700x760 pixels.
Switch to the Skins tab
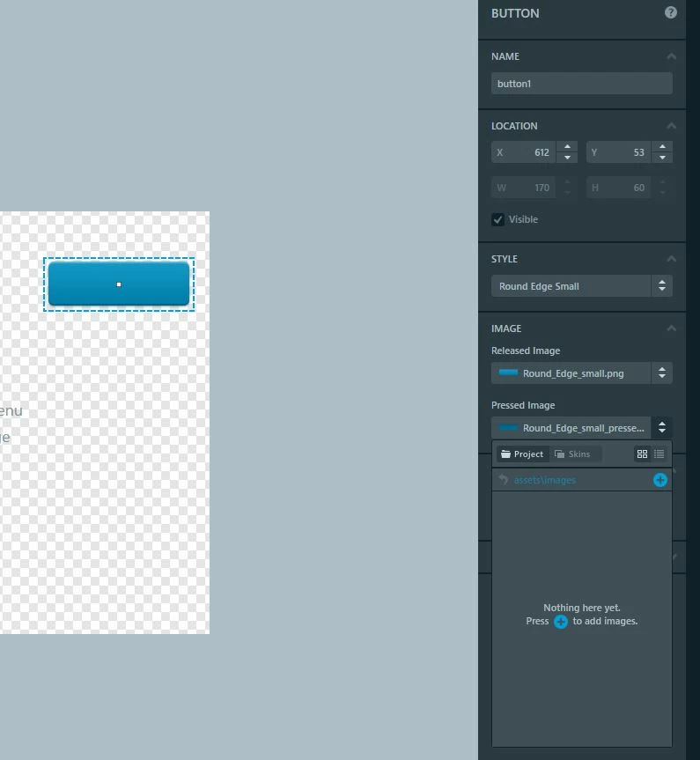pos(573,454)
